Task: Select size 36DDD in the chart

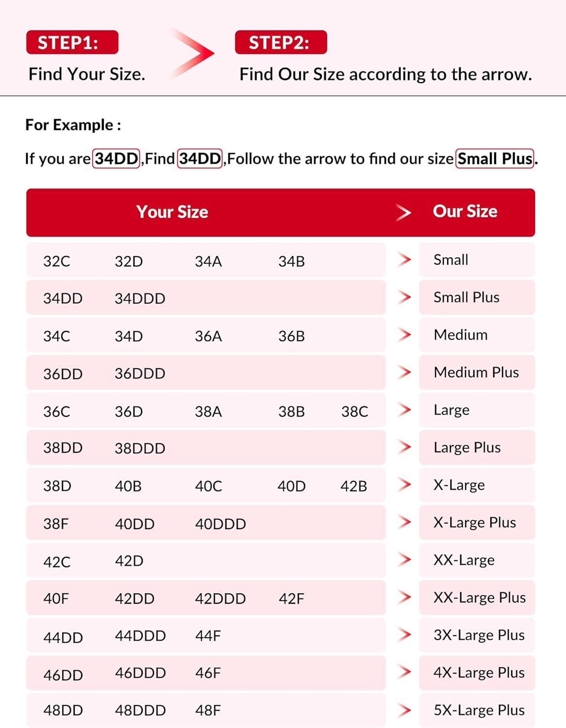Action: pos(140,373)
